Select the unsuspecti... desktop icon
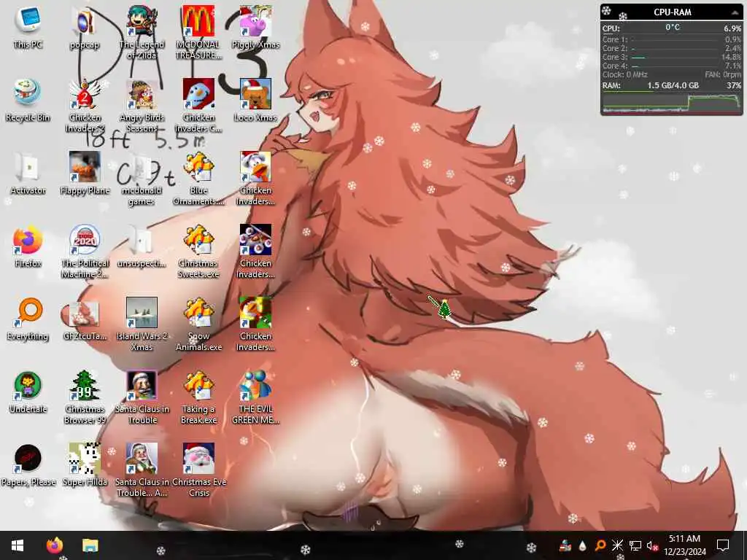The width and height of the screenshot is (747, 560). 142,246
